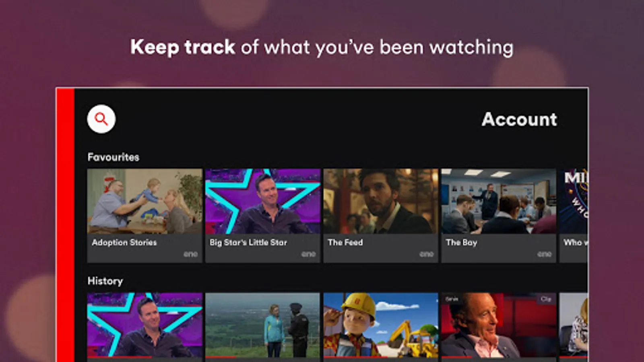Resume Big Star's Little Star in History
644x362 pixels.
(145, 325)
